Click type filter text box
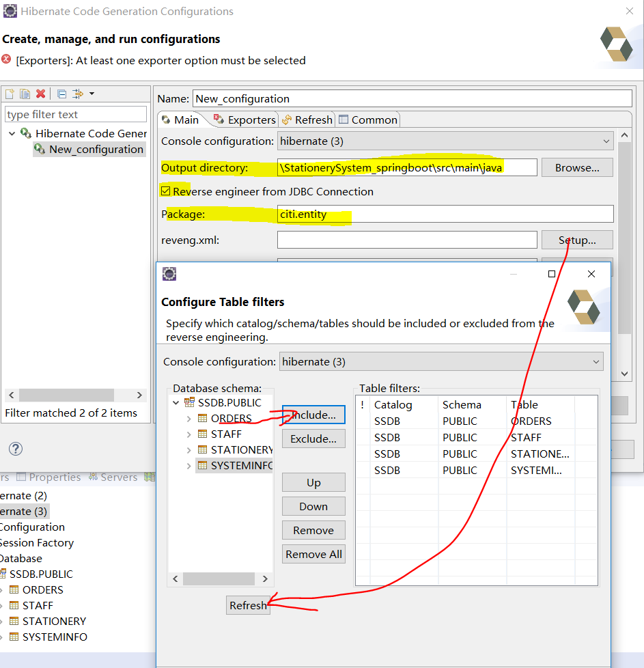The height and width of the screenshot is (668, 644). pos(76,115)
